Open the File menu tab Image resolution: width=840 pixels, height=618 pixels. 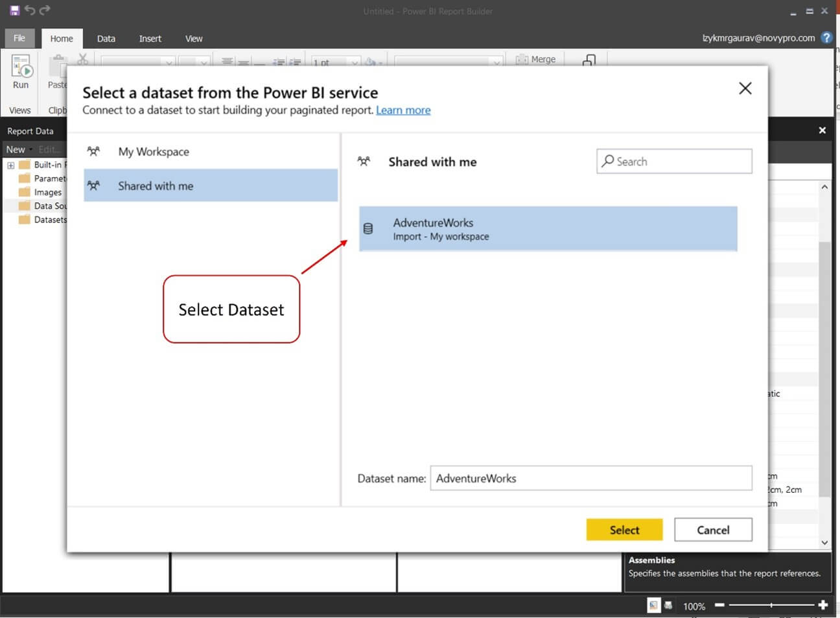point(19,38)
